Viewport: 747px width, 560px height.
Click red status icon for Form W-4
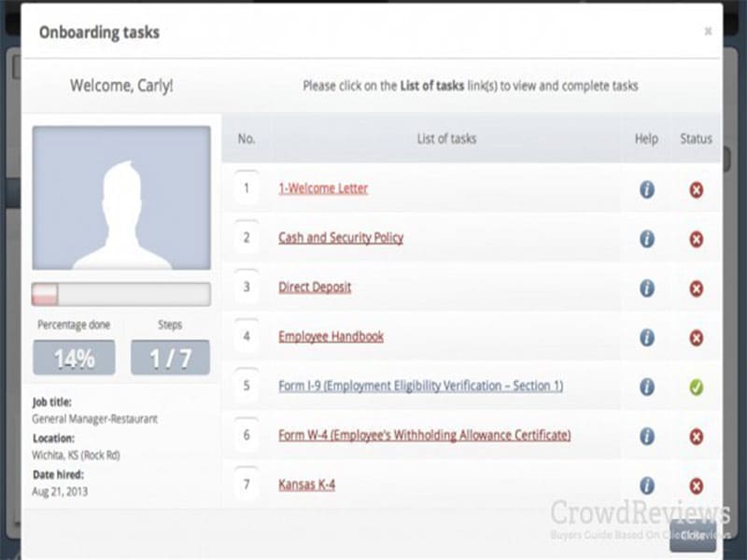coord(696,437)
